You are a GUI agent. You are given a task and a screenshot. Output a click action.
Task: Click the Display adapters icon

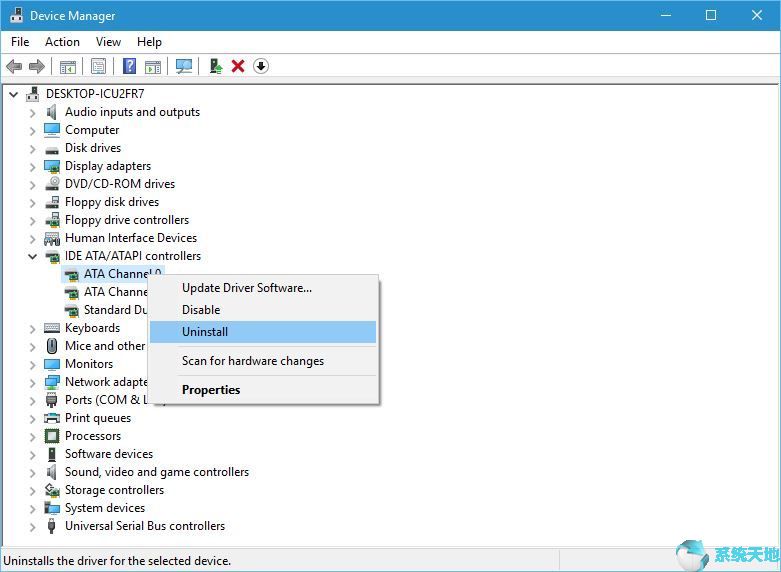coord(52,166)
